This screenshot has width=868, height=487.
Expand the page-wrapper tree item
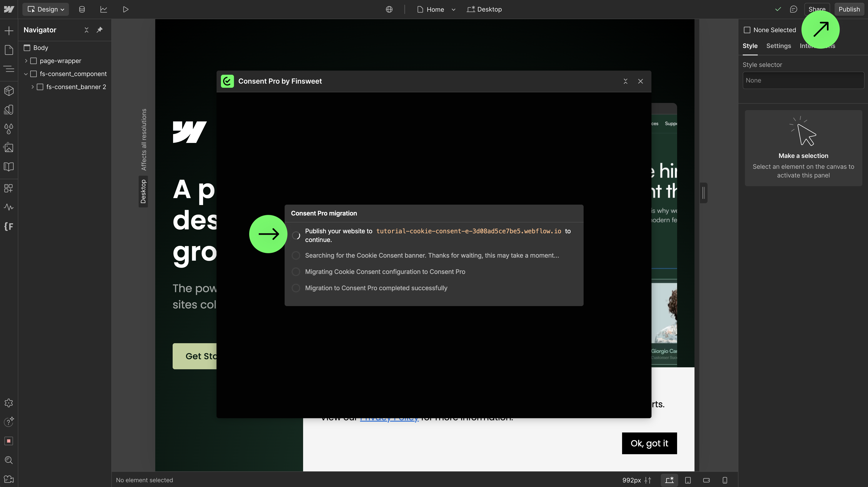(x=26, y=61)
